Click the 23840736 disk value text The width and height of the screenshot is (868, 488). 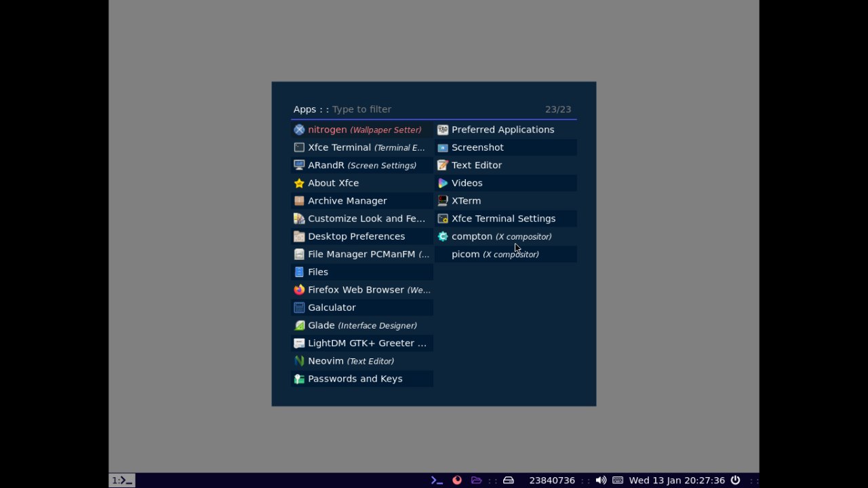pyautogui.click(x=552, y=480)
